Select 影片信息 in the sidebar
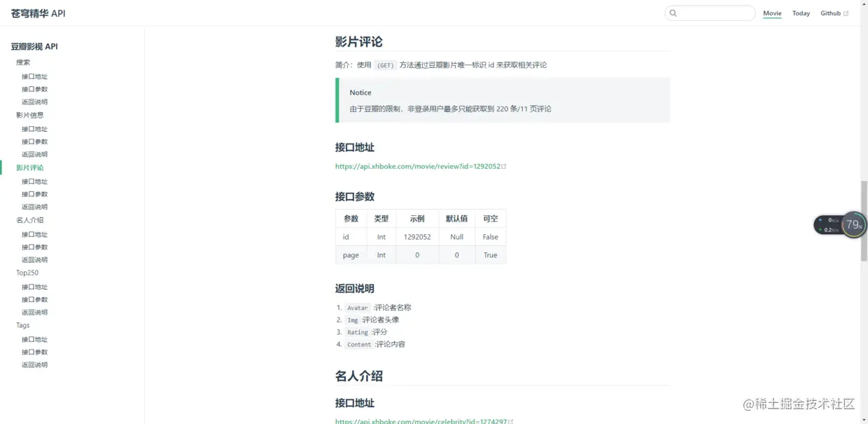 [30, 115]
